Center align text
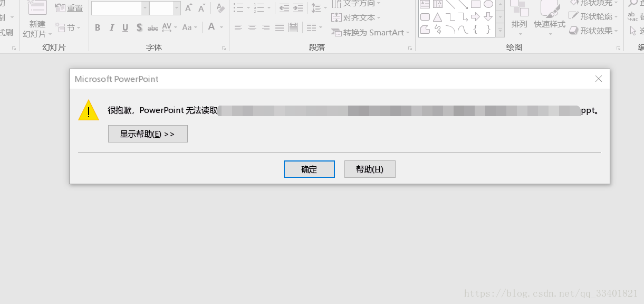 252,27
